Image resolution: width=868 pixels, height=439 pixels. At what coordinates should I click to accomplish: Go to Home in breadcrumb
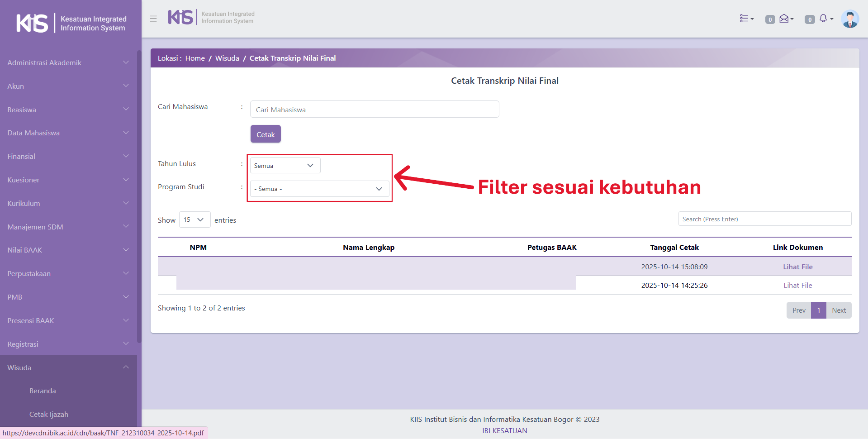195,58
